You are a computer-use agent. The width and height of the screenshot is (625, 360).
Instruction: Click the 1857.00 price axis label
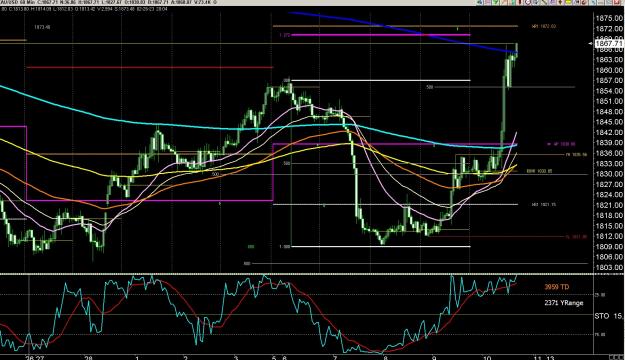(x=609, y=81)
